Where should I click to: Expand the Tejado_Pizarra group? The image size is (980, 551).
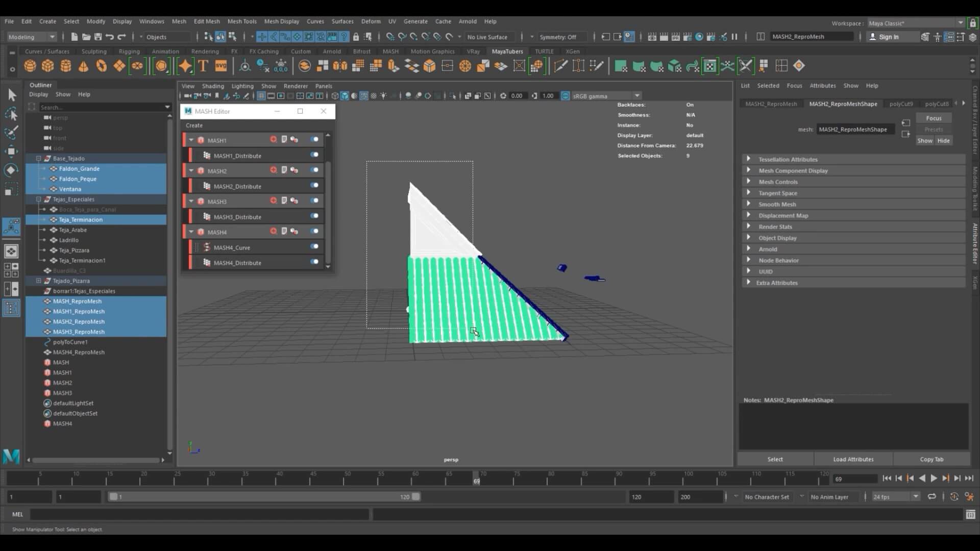[x=39, y=281]
